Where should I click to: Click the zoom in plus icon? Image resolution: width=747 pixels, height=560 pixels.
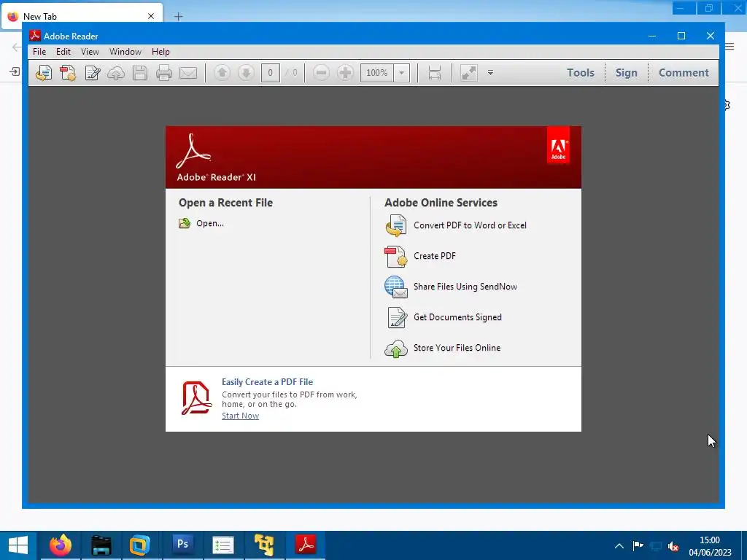(345, 73)
